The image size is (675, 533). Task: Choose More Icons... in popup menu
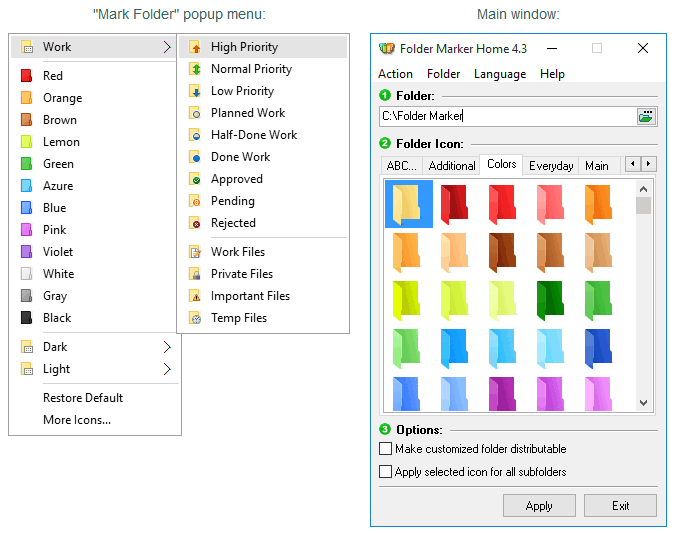coord(77,420)
